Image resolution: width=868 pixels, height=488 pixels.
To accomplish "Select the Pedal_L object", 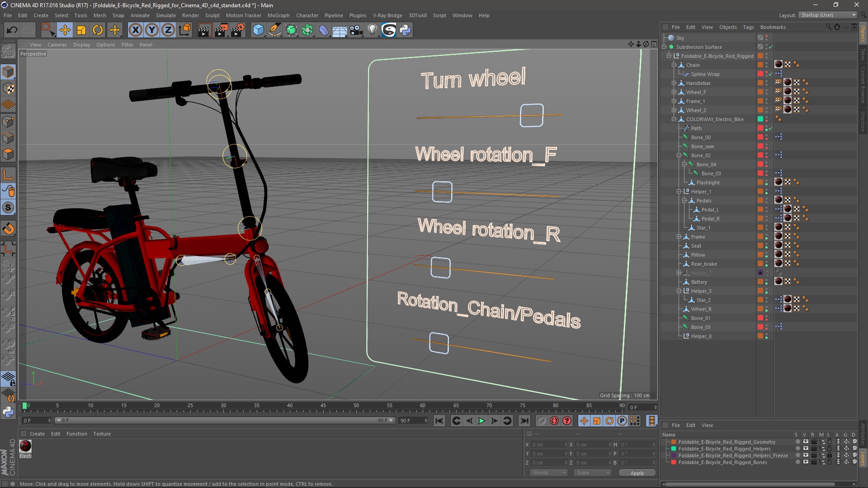I will [710, 210].
